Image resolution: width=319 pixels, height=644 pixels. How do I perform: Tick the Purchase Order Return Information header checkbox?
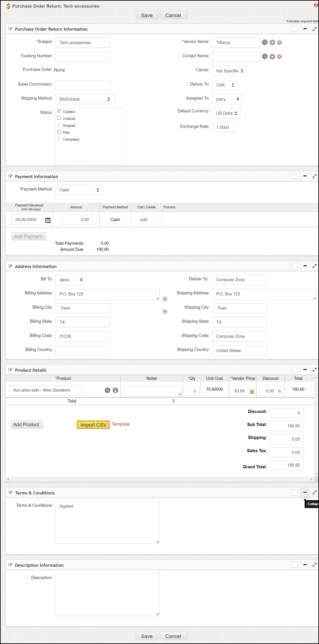[295, 29]
